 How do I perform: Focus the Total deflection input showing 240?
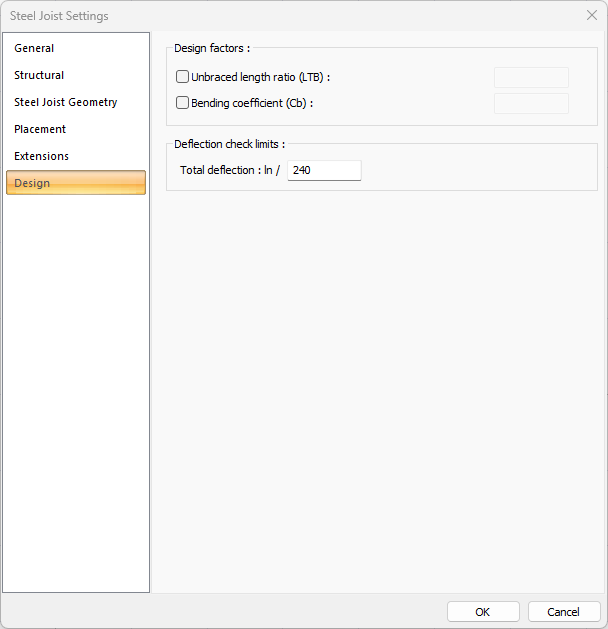[324, 171]
